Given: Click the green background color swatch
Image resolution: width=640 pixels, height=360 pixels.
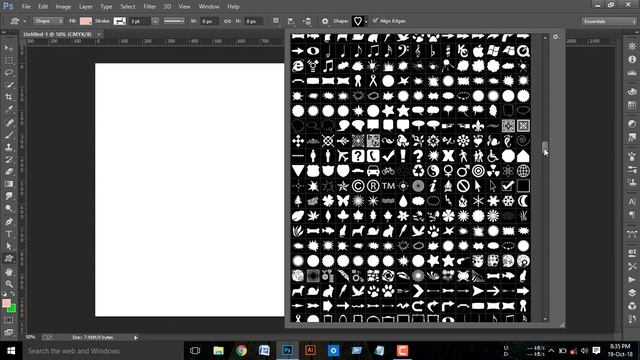Looking at the screenshot, I should tap(12, 309).
